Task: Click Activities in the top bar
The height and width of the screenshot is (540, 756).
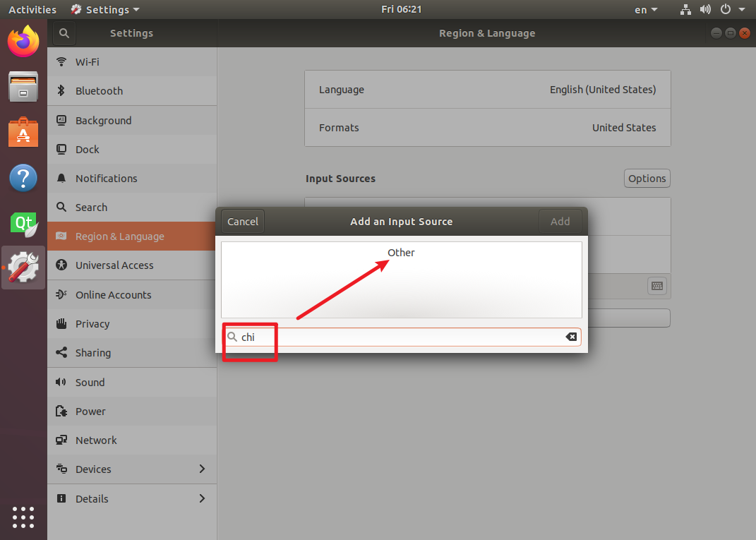Action: coord(32,10)
